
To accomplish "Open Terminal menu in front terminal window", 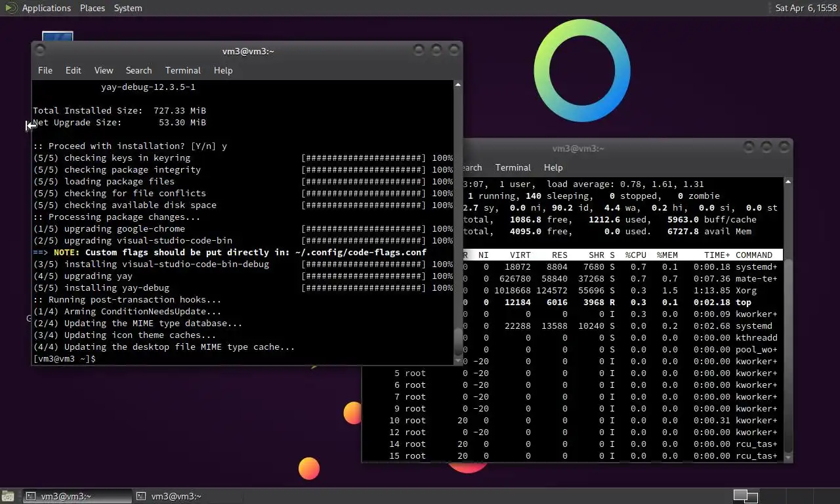I will (183, 70).
